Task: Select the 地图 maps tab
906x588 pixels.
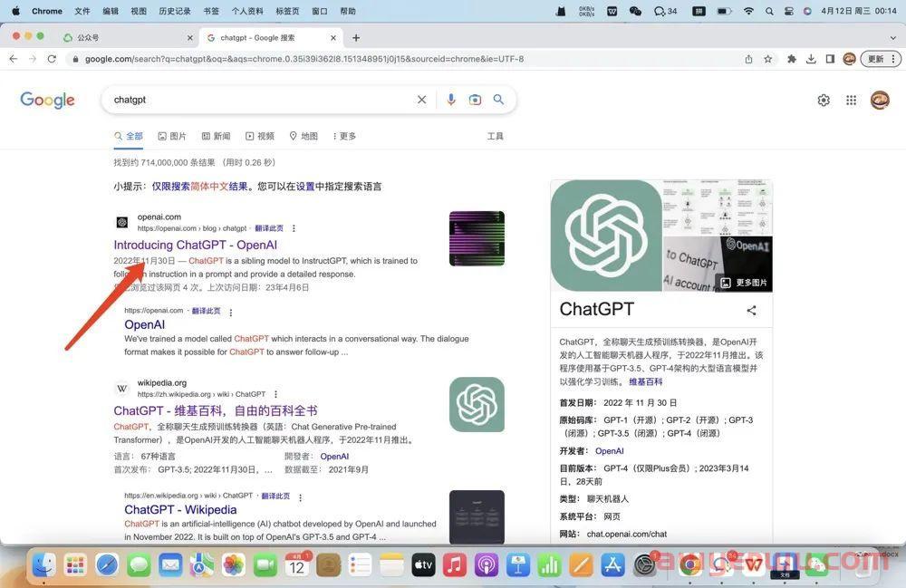Action: pos(304,136)
